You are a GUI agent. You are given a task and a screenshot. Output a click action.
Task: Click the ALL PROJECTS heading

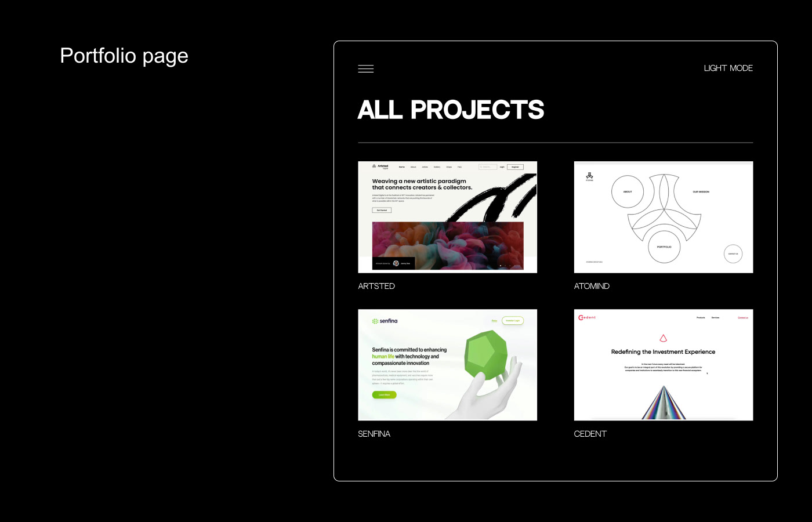tap(451, 110)
